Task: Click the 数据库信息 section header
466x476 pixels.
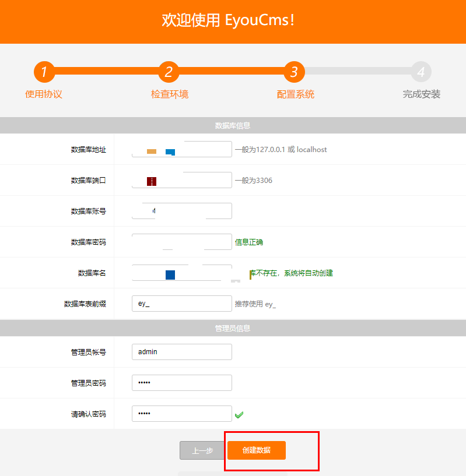Action: coord(233,125)
